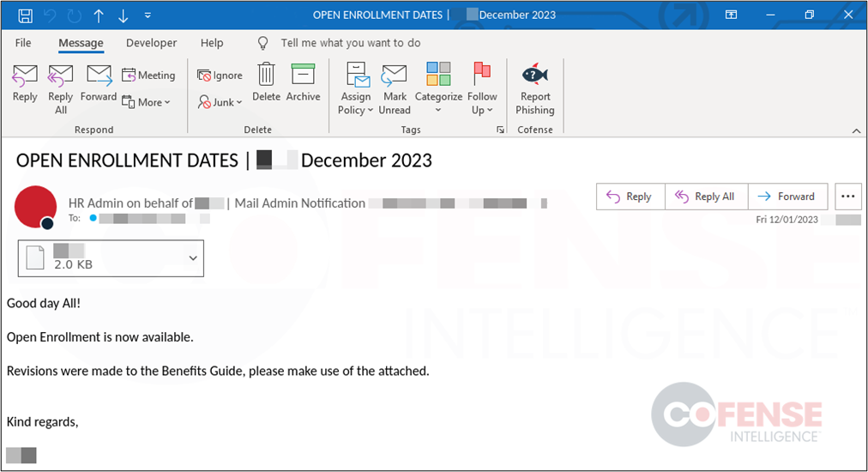Click the date 'Fri 12/01/2023'
The height and width of the screenshot is (472, 868).
pyautogui.click(x=787, y=220)
